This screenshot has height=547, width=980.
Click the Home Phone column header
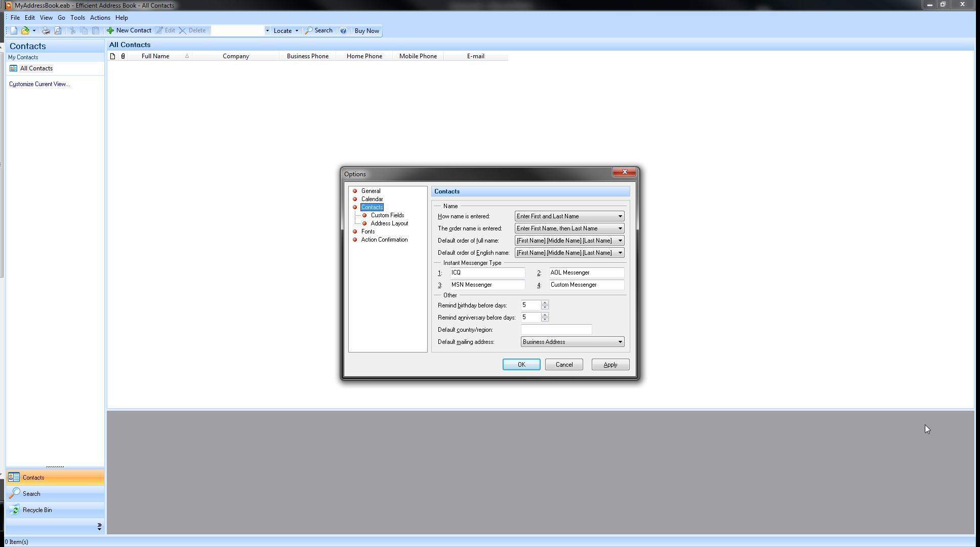point(364,56)
